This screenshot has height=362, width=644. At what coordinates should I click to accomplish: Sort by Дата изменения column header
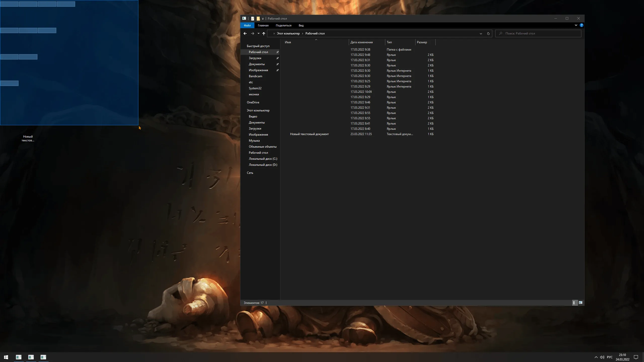(367, 42)
